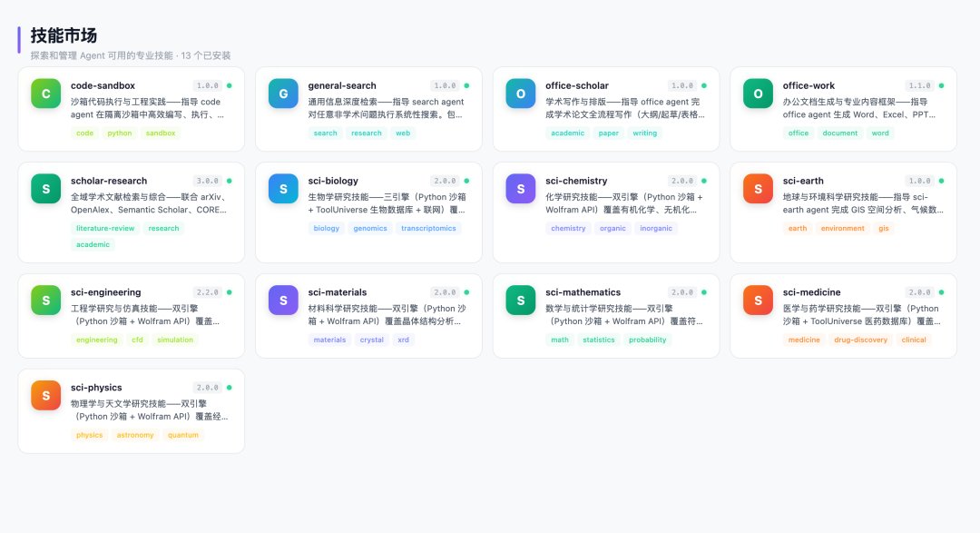
Task: Click the 1.1.0 version badge on office-work
Action: pos(920,85)
